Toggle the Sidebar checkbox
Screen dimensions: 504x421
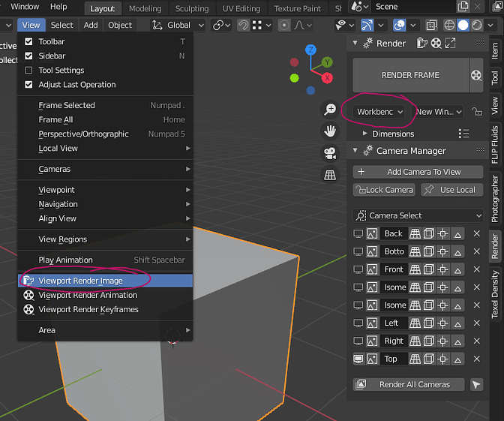[x=28, y=56]
